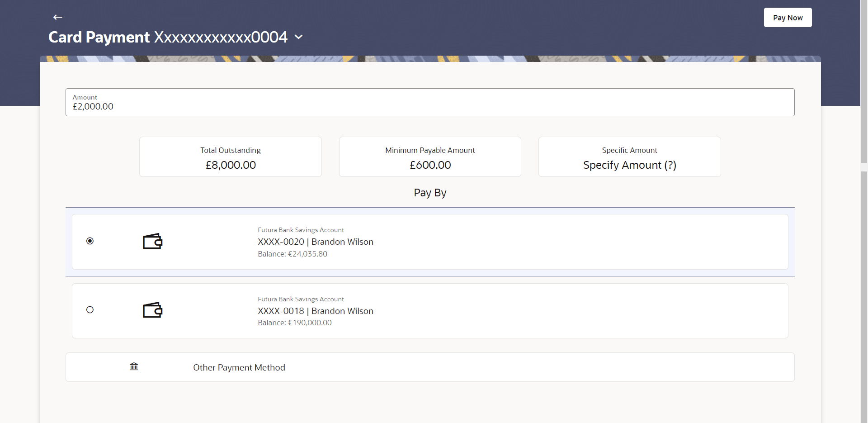Select radio button for account XXXX-0018
The image size is (868, 423).
click(90, 310)
